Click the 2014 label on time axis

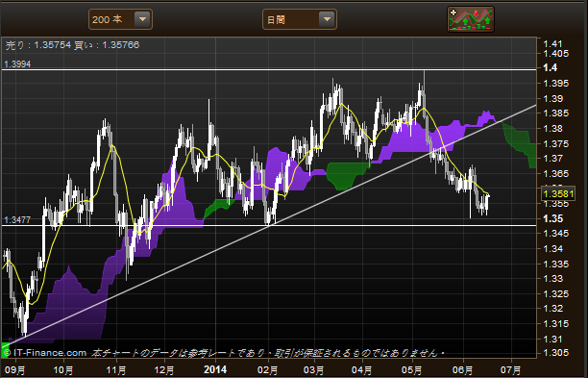[215, 369]
